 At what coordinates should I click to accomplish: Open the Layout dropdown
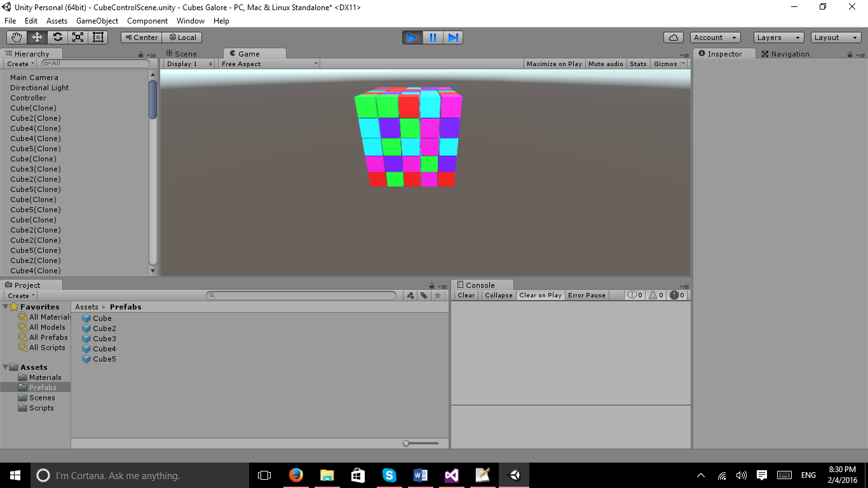(x=836, y=37)
